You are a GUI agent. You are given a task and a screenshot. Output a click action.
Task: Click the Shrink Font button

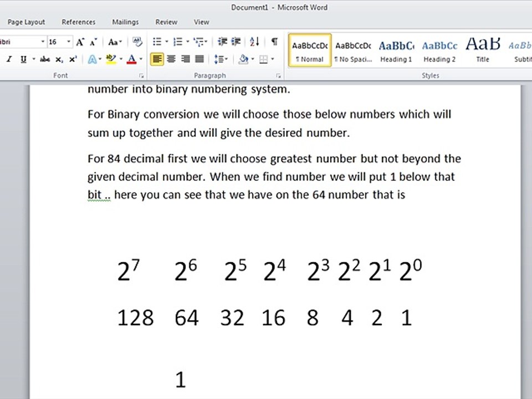pos(93,42)
